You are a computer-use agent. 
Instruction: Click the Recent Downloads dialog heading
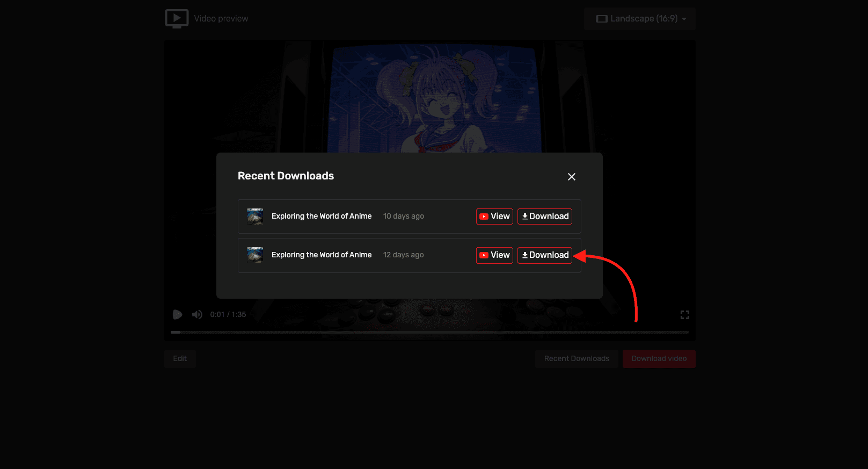286,176
